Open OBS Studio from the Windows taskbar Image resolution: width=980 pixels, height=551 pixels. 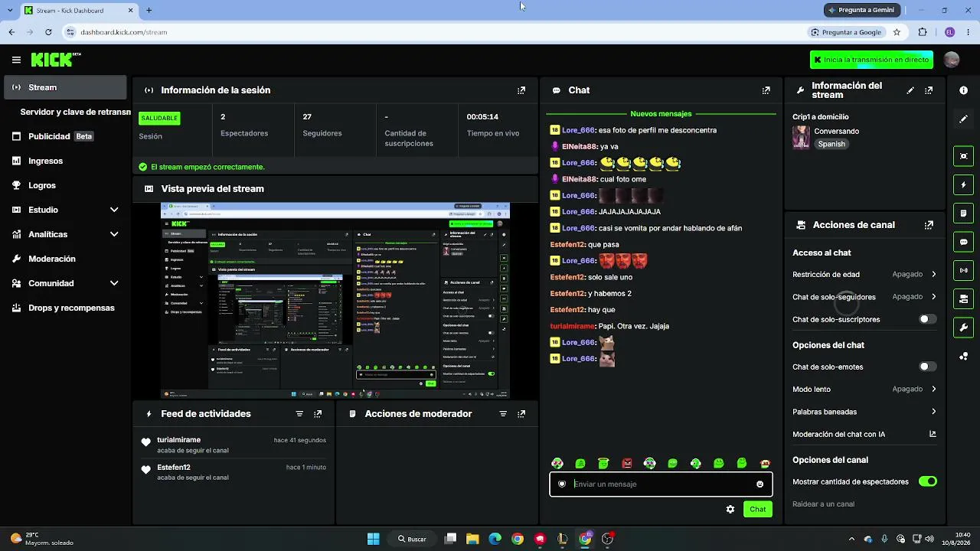pos(608,539)
